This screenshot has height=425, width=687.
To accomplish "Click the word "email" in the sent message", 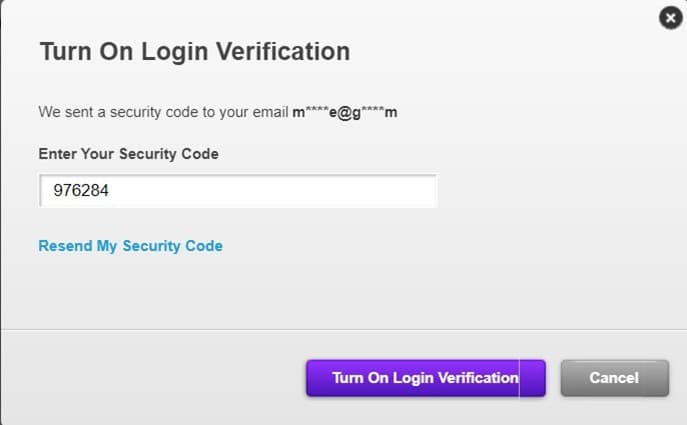I will pyautogui.click(x=270, y=111).
